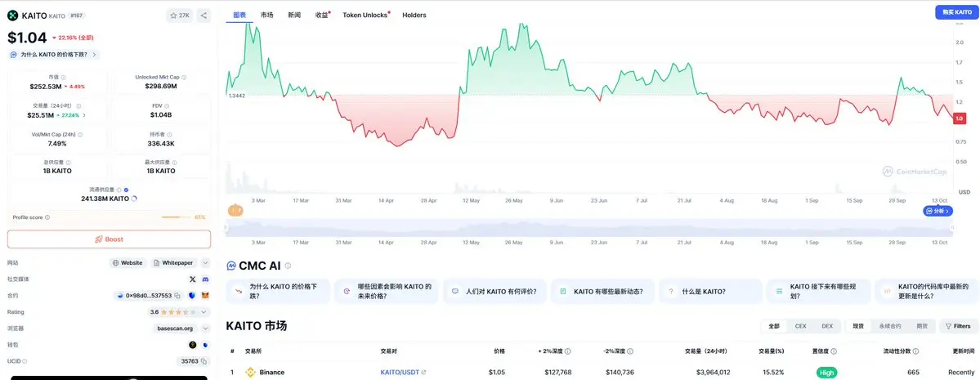980x380 pixels.
Task: Switch to the Holders tab
Action: pyautogui.click(x=414, y=15)
